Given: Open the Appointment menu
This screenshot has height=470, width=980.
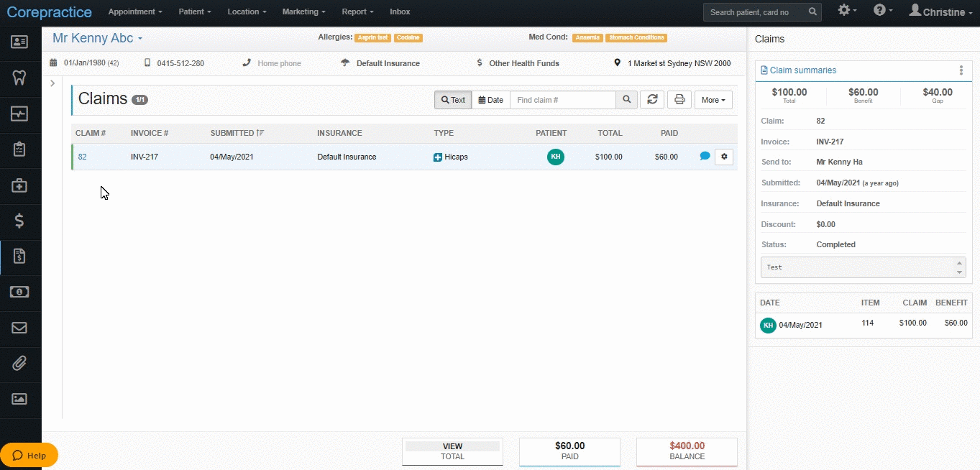Looking at the screenshot, I should click(135, 12).
